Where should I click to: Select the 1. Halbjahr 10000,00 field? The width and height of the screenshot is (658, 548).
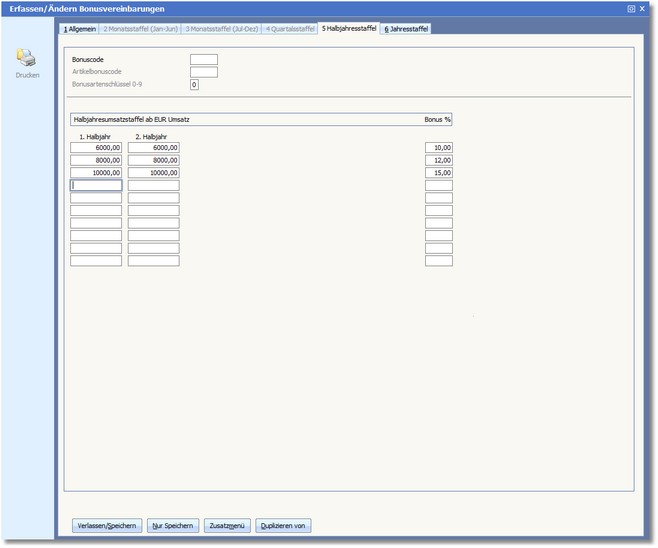pyautogui.click(x=96, y=173)
